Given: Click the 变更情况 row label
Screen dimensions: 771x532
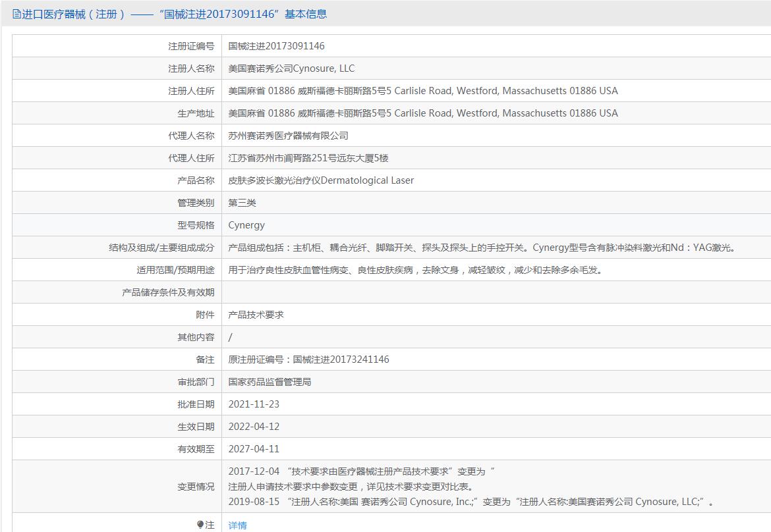Looking at the screenshot, I should pos(196,487).
